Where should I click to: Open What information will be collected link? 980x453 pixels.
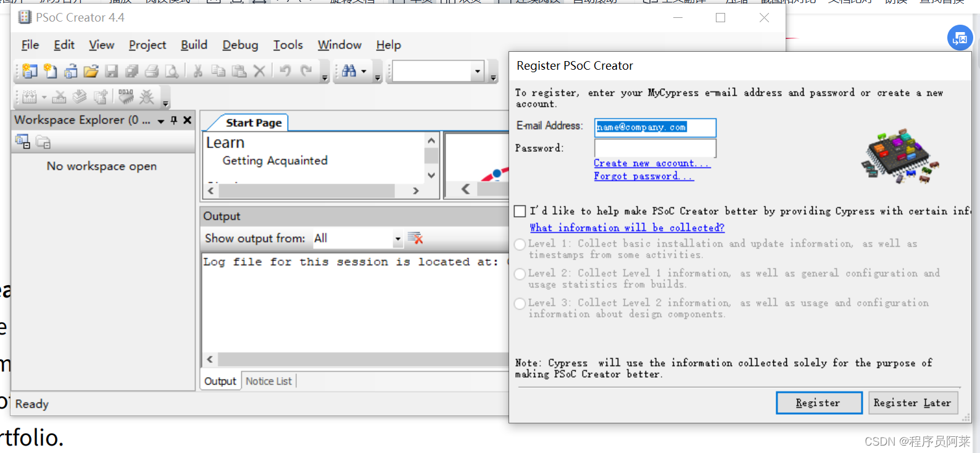pyautogui.click(x=627, y=228)
